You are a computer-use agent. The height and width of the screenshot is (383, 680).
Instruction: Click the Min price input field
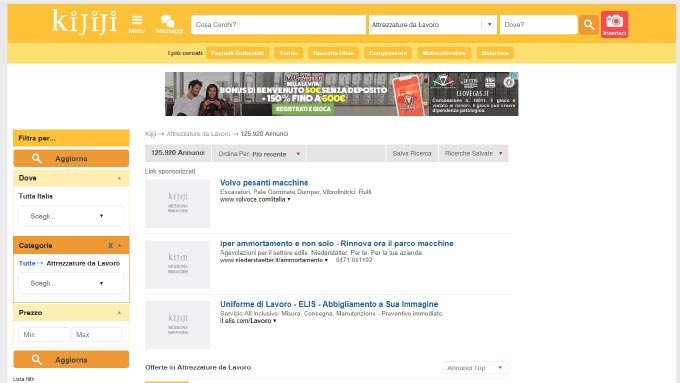pos(44,334)
